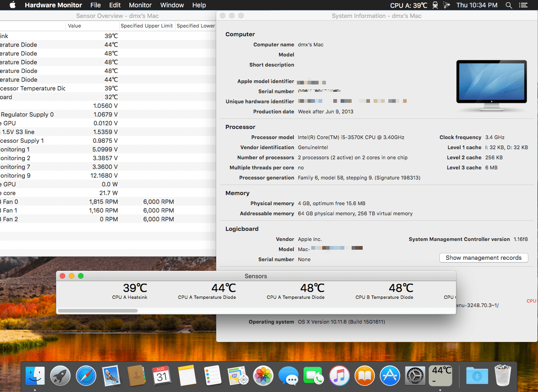Click CPU A temperature menu bar item

click(x=409, y=5)
